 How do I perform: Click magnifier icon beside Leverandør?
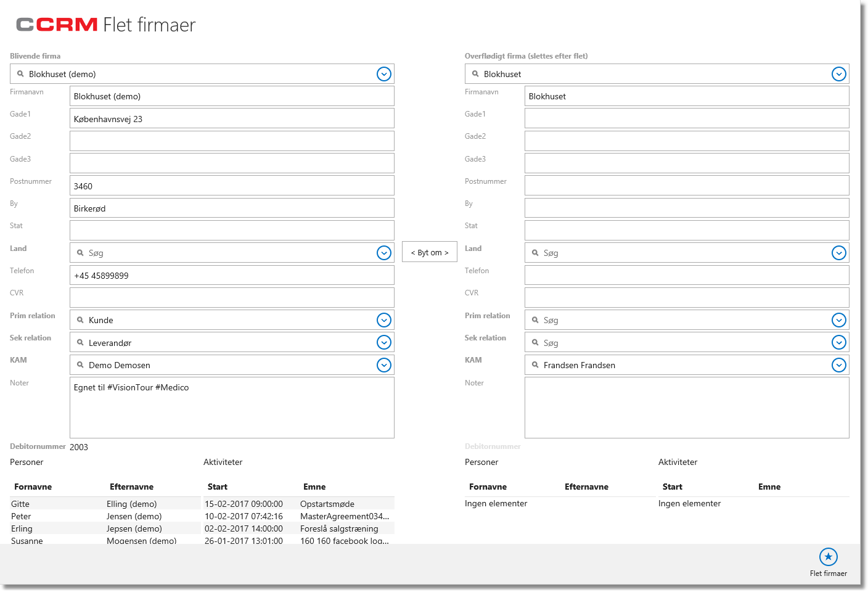80,342
